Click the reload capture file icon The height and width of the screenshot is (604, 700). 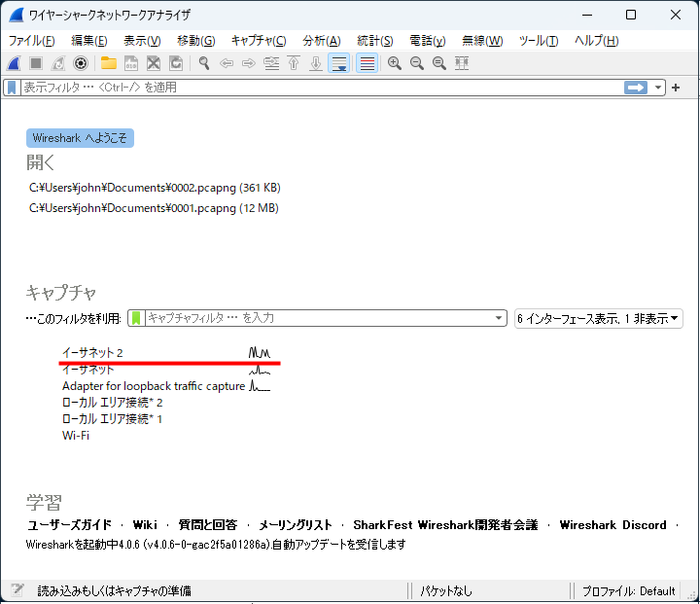point(176,63)
